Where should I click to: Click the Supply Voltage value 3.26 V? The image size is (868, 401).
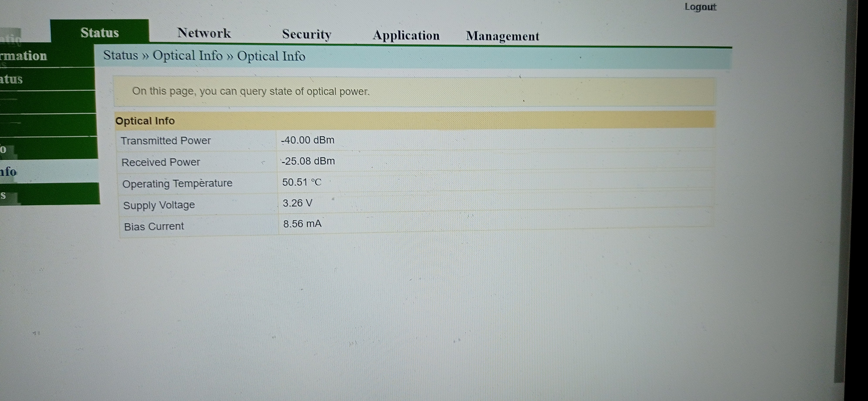297,203
